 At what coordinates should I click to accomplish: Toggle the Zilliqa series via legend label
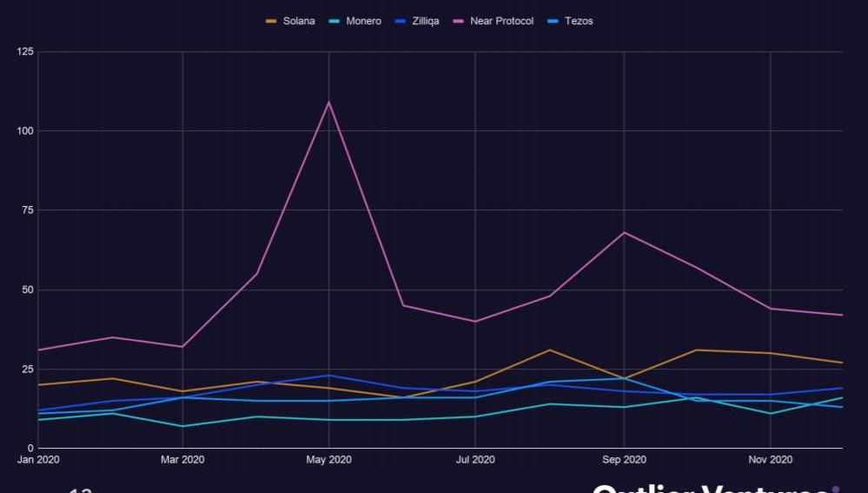coord(423,21)
